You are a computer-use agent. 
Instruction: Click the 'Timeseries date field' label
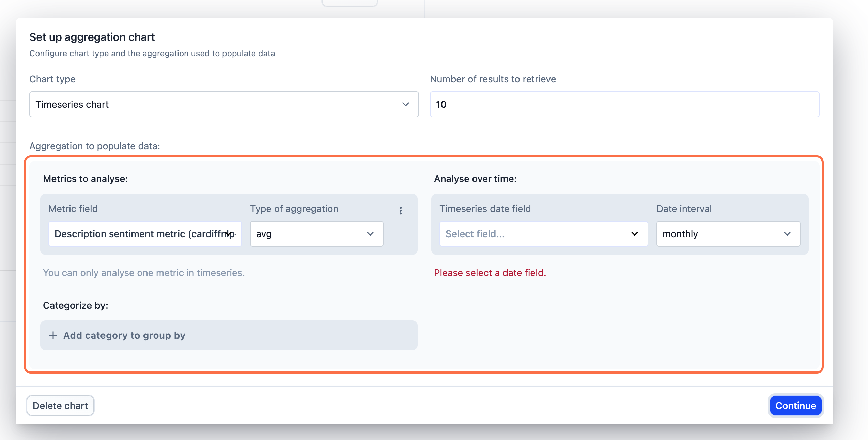click(x=485, y=209)
